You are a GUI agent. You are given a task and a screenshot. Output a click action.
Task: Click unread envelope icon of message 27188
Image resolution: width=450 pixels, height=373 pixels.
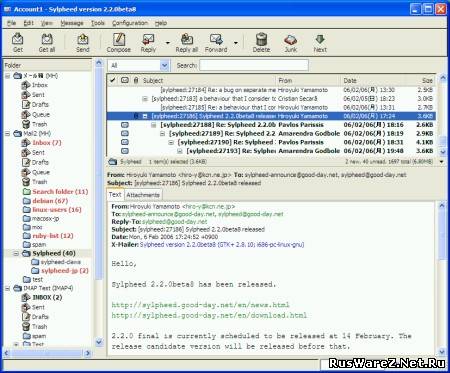pyautogui.click(x=125, y=125)
